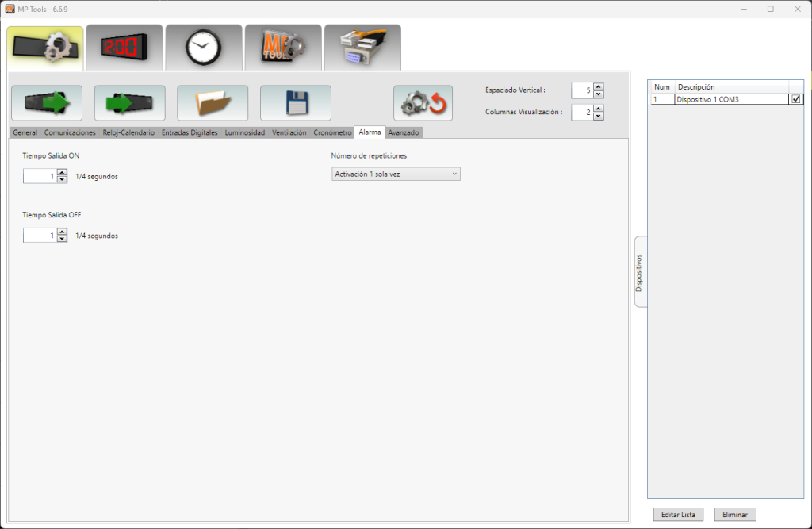Select the Alarma tab
The height and width of the screenshot is (529, 812).
tap(370, 132)
